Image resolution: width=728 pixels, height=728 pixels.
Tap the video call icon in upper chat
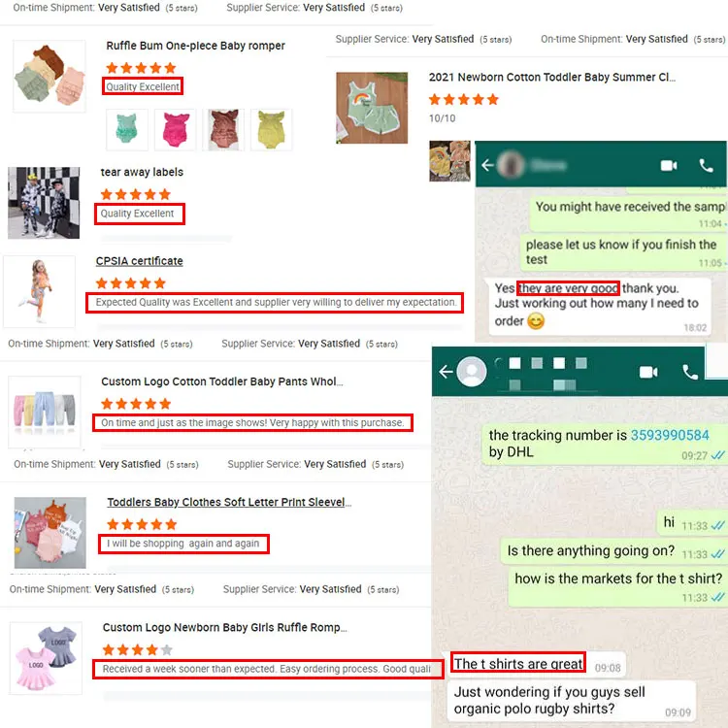[669, 165]
